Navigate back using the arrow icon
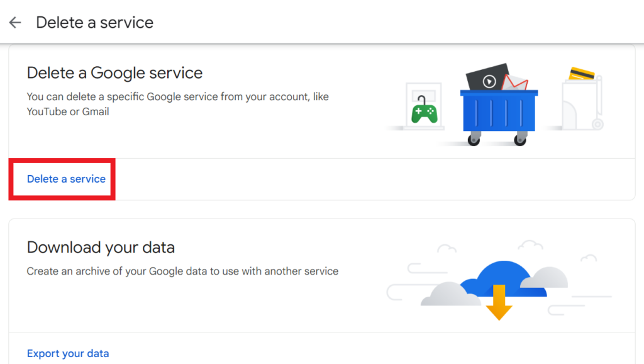 click(14, 22)
